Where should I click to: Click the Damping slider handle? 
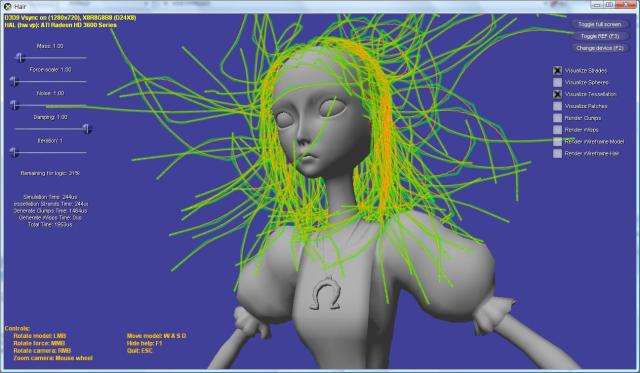[87, 129]
